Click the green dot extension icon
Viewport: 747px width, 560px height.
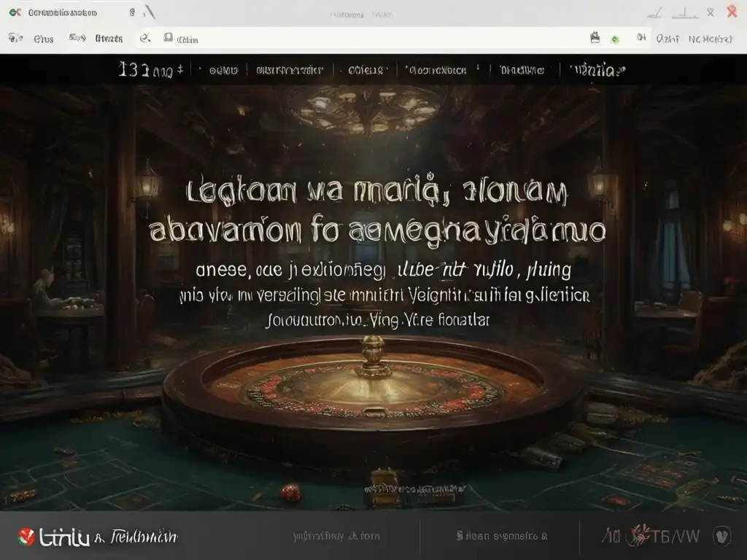tap(615, 39)
